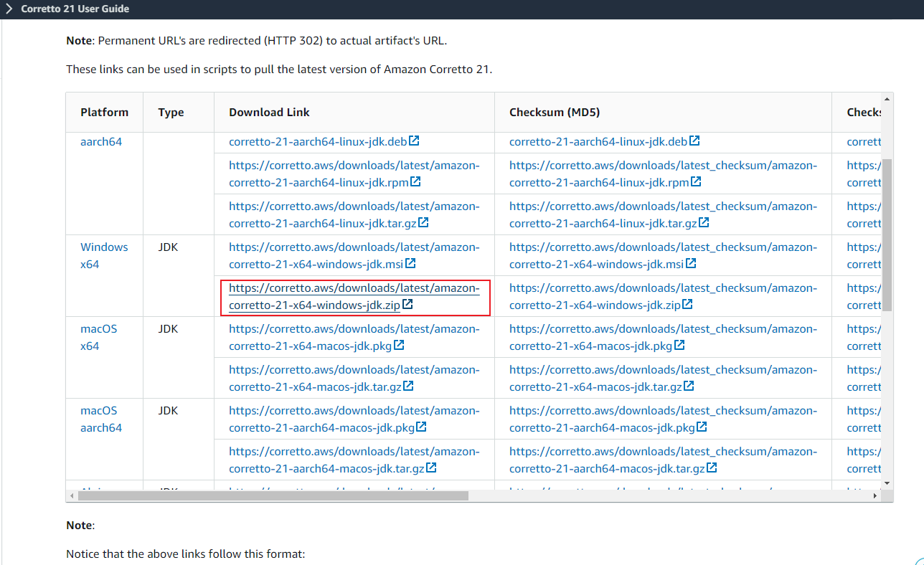Click the table's scroll-left arrow
This screenshot has width=924, height=565.
tap(70, 495)
